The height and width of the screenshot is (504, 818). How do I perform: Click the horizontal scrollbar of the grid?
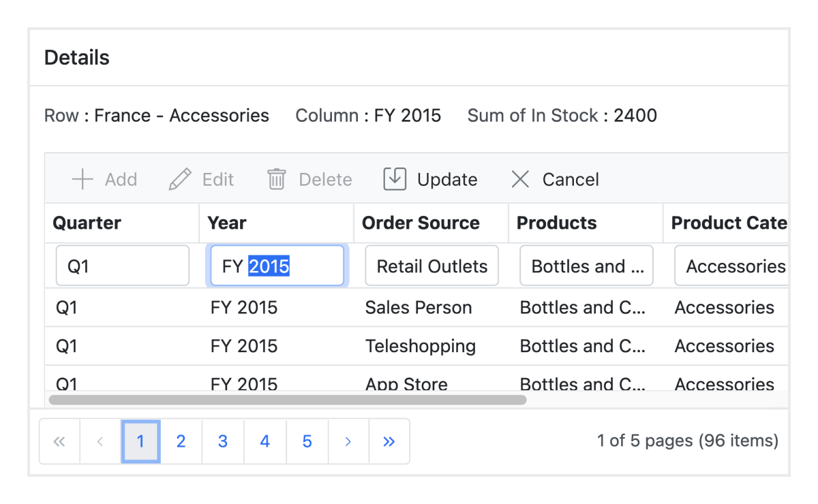287,400
